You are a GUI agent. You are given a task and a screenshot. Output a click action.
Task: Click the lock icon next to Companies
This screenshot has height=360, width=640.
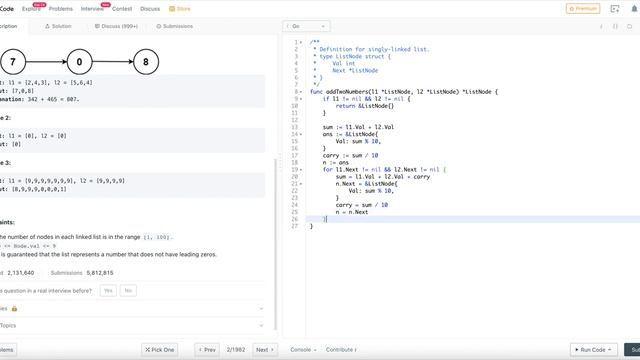14,309
